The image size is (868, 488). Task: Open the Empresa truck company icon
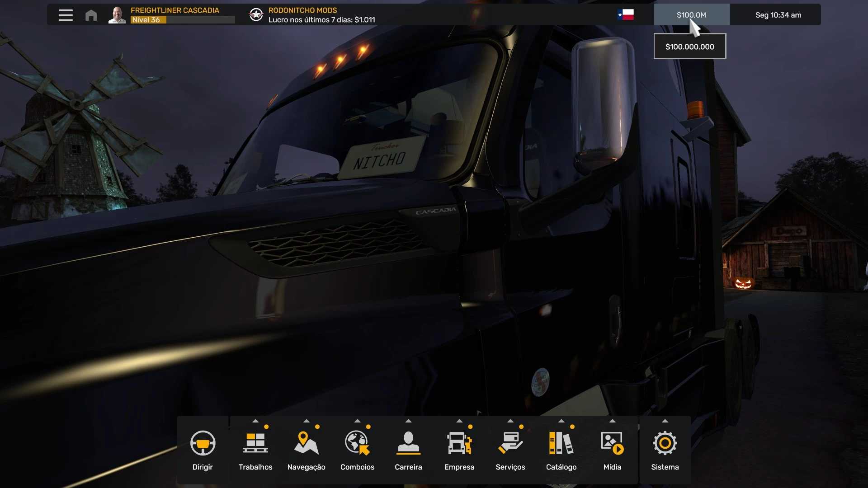click(x=459, y=443)
